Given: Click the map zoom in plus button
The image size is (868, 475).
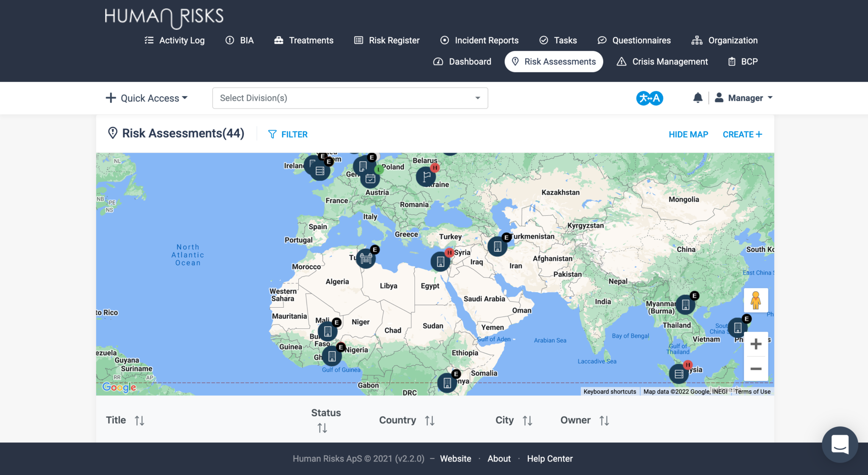Looking at the screenshot, I should (756, 344).
